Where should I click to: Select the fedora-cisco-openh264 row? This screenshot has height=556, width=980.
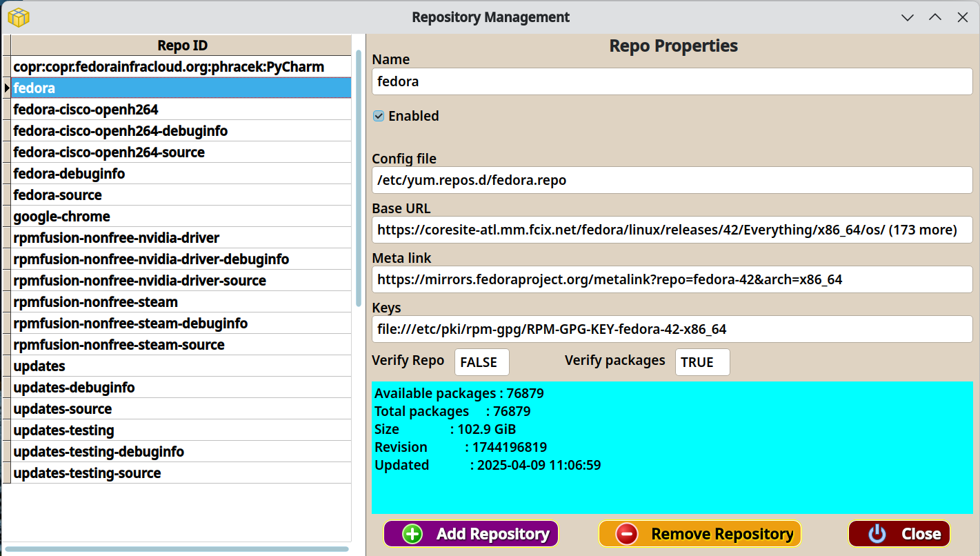point(181,110)
